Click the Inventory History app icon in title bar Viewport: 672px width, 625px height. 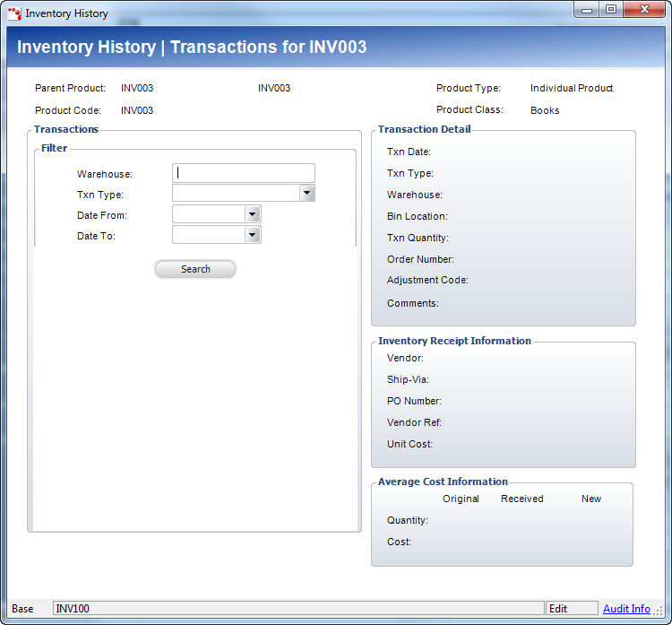[x=13, y=13]
